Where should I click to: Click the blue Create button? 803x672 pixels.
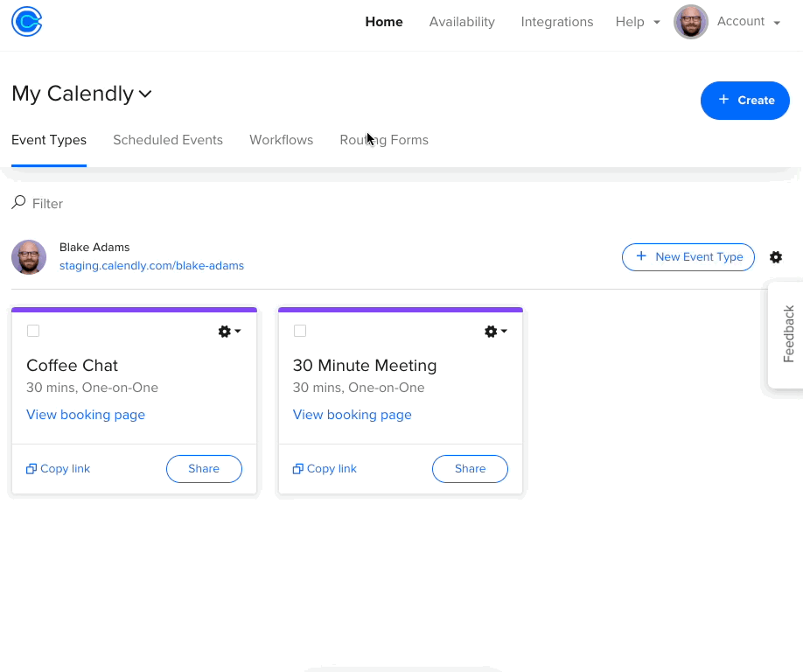[x=744, y=101]
